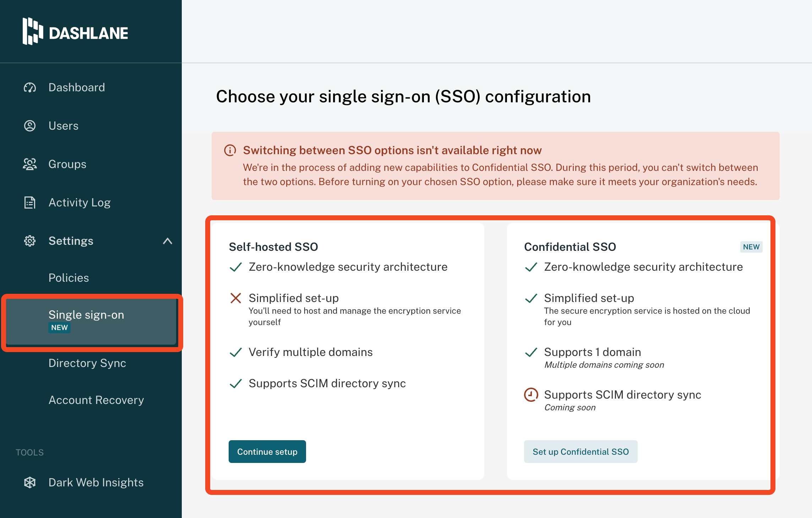Click the NEW badge under Single sign-on
Image resolution: width=812 pixels, height=518 pixels.
[59, 328]
